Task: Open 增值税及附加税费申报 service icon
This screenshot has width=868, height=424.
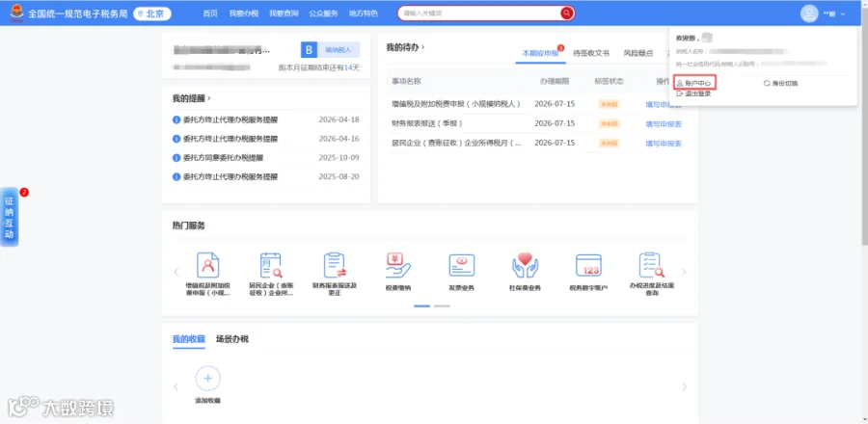Action: (208, 265)
